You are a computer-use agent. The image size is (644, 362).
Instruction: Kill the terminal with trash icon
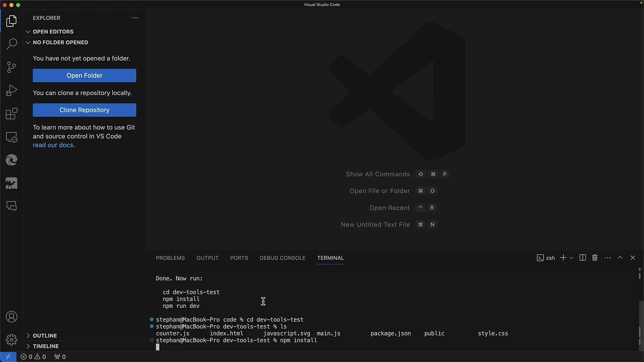click(595, 257)
